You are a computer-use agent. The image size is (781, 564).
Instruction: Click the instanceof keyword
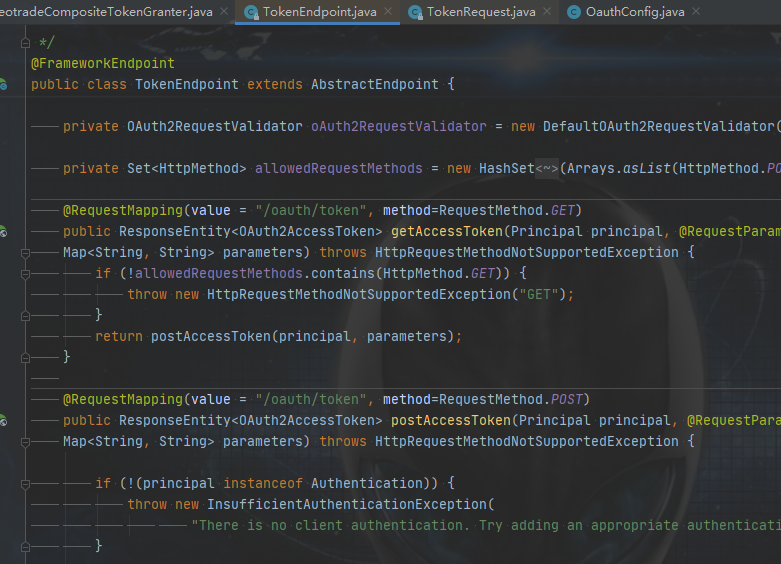click(x=263, y=483)
